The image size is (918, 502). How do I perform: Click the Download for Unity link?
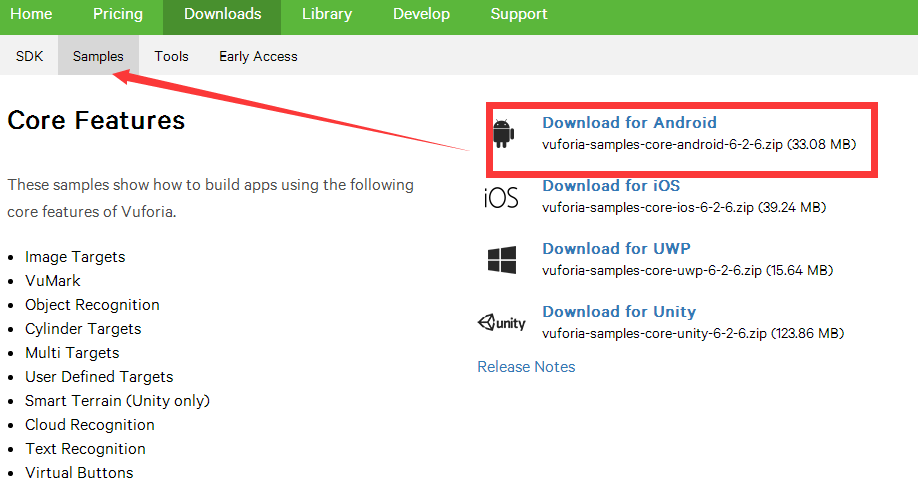point(619,312)
